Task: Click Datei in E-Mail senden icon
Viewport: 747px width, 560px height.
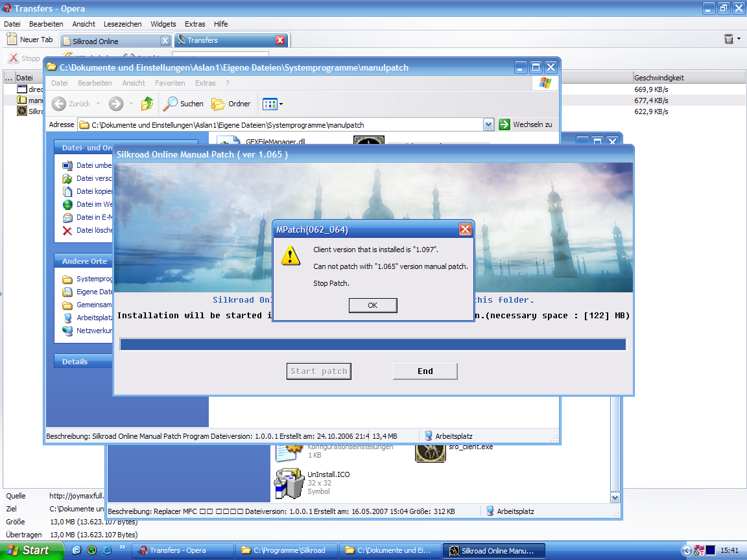Action: (67, 217)
